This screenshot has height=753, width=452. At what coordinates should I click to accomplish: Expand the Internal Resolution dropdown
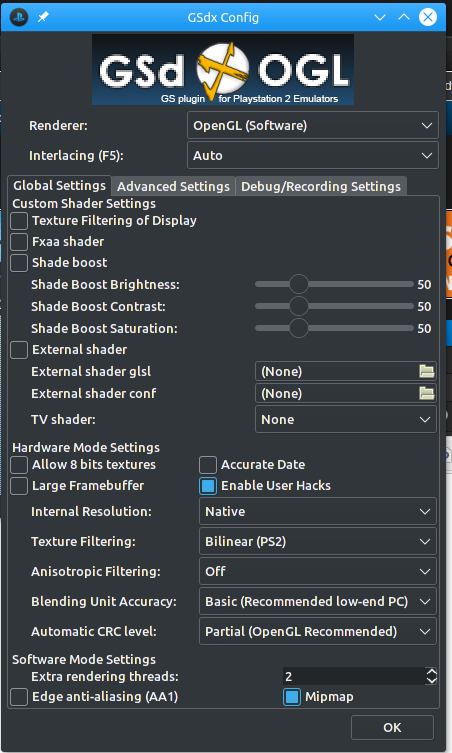[318, 511]
